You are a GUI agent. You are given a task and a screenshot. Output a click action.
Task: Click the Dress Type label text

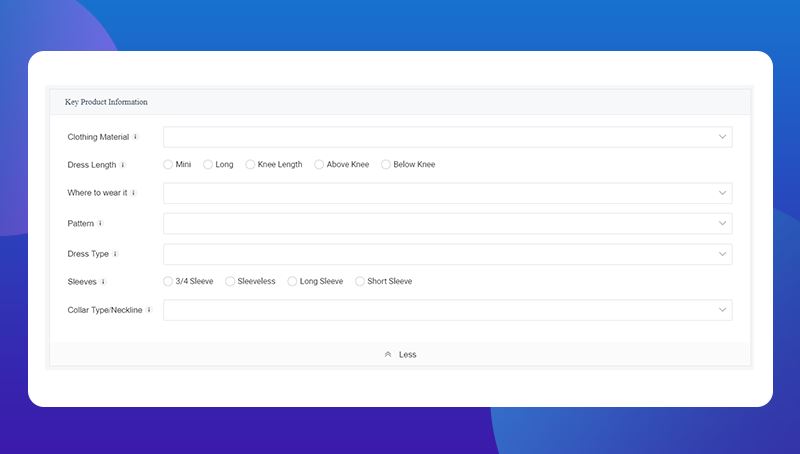point(88,254)
